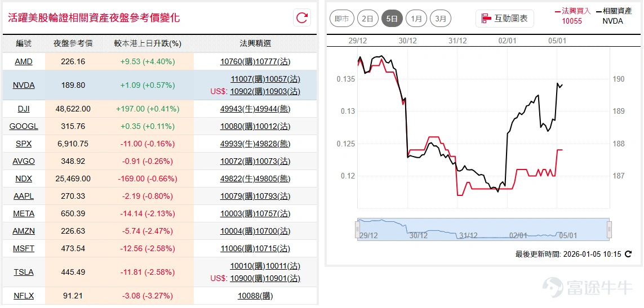This screenshot has height=308, width=644.
Task: Click the 較本港上日升跌(%) column header
Action: click(x=148, y=43)
